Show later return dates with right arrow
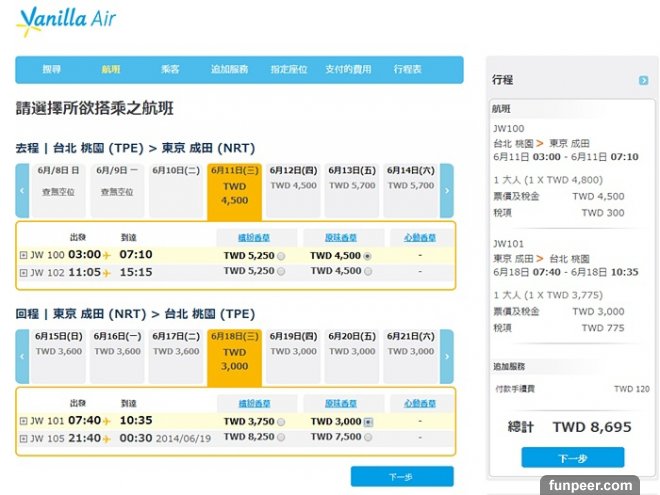 pos(447,356)
